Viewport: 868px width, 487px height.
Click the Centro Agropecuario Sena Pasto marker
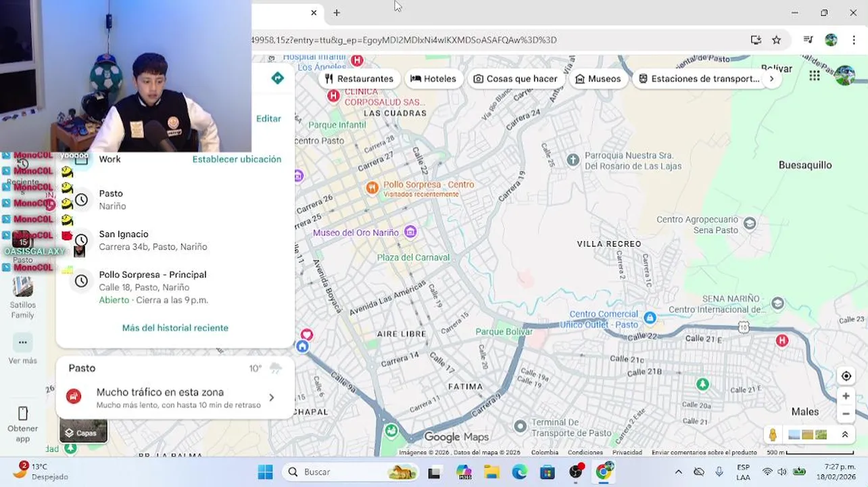749,223
